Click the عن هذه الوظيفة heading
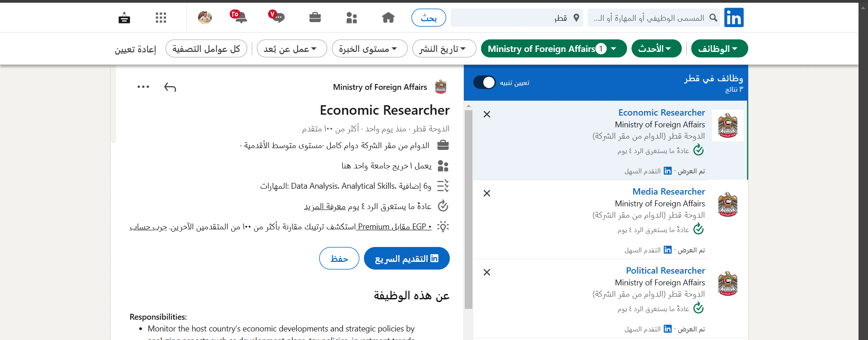868x340 pixels. tap(411, 295)
